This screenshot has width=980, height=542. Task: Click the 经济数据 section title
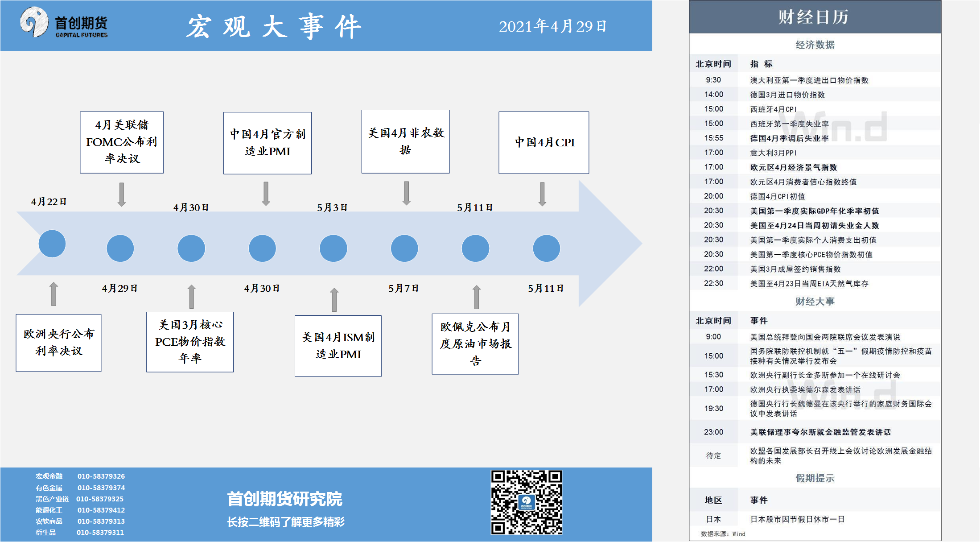coord(815,45)
